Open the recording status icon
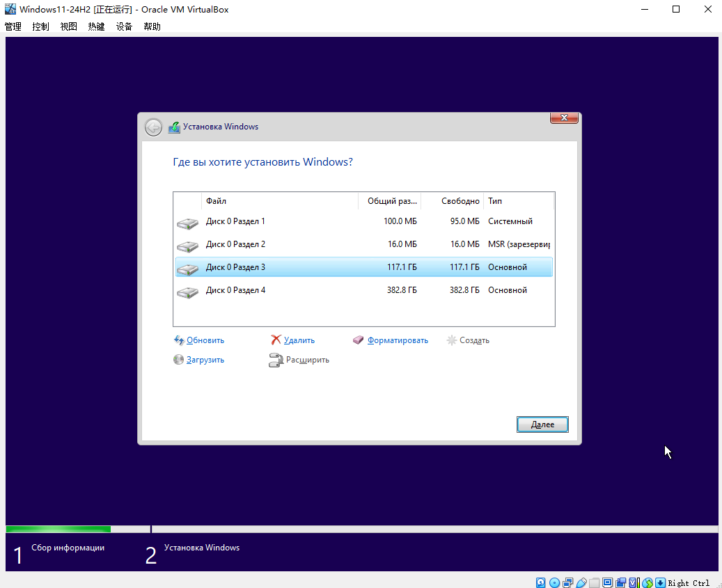The height and width of the screenshot is (588, 722). click(x=621, y=582)
